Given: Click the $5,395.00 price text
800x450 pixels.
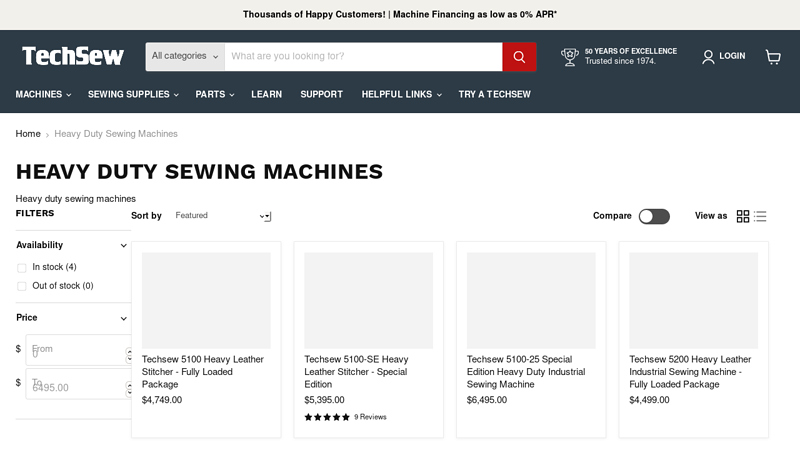Looking at the screenshot, I should click(x=324, y=400).
